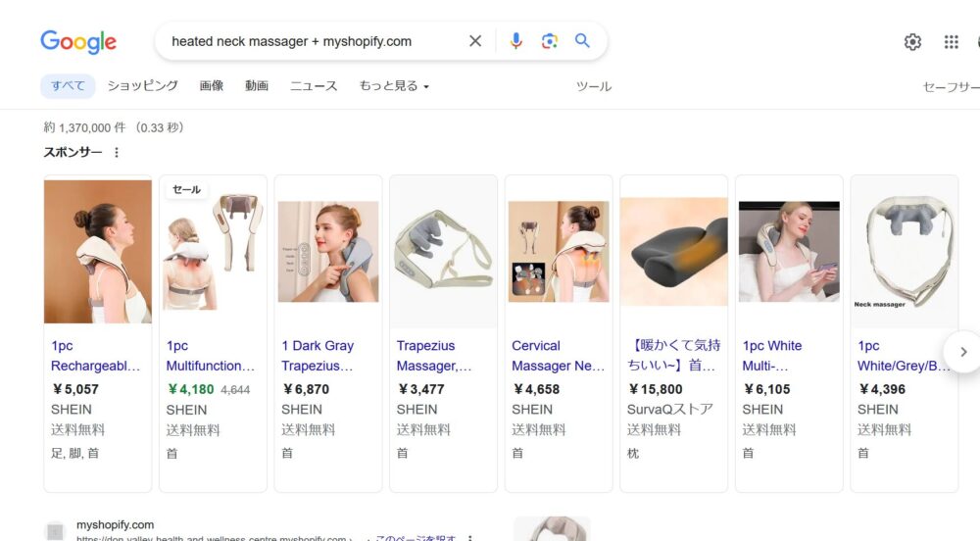Image resolution: width=980 pixels, height=541 pixels.
Task: Click into the search input field
Action: click(x=314, y=41)
